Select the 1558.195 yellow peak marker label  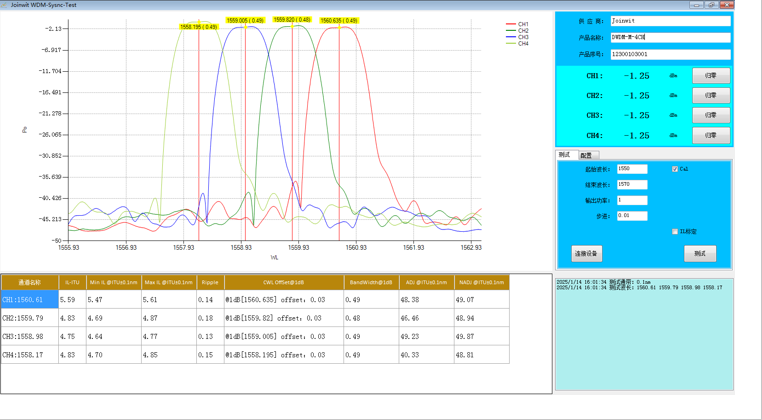(198, 27)
